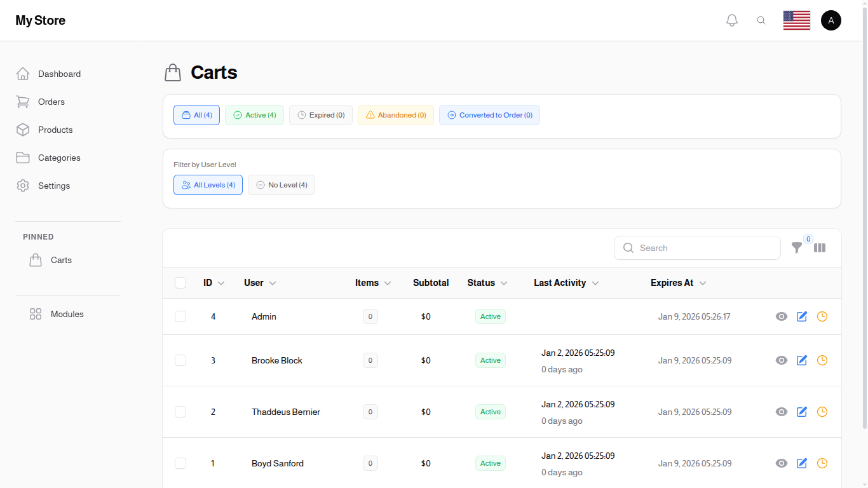Expand the Status column sort arrow
The image size is (868, 488).
[504, 283]
